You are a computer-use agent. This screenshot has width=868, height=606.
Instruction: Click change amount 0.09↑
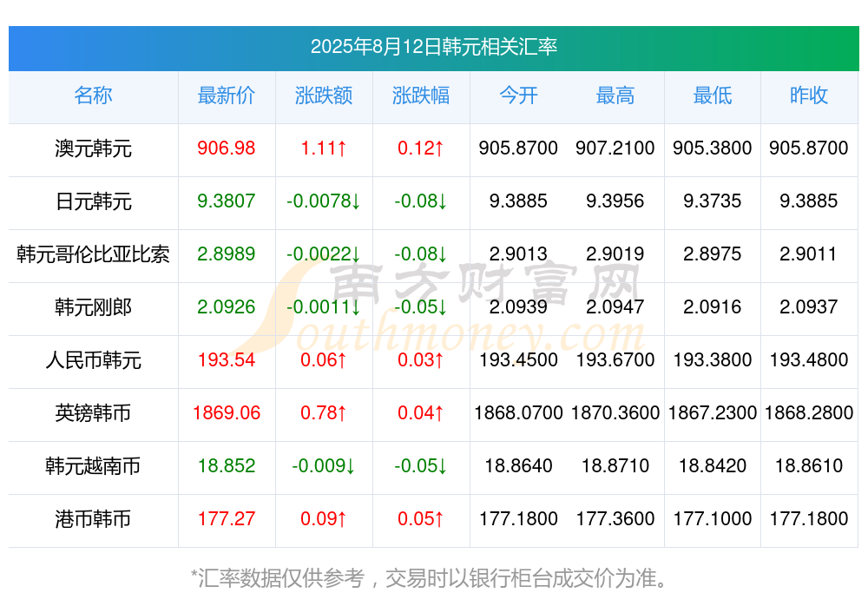(324, 519)
